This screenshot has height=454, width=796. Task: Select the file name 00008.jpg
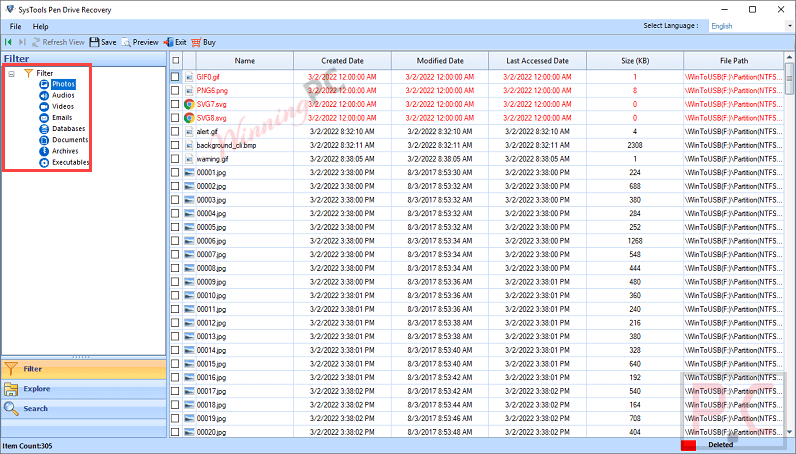click(211, 268)
